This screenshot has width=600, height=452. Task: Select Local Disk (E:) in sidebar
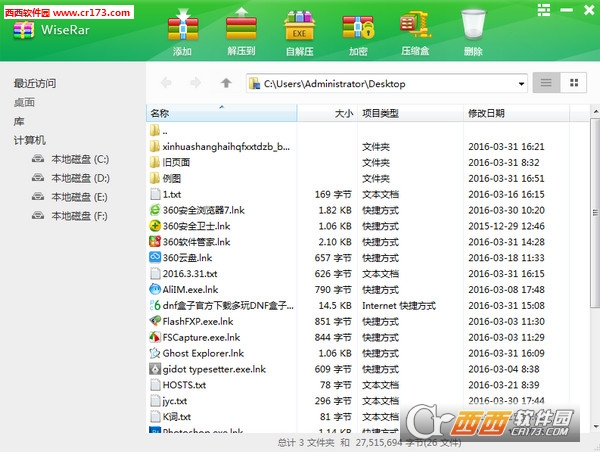click(x=80, y=197)
